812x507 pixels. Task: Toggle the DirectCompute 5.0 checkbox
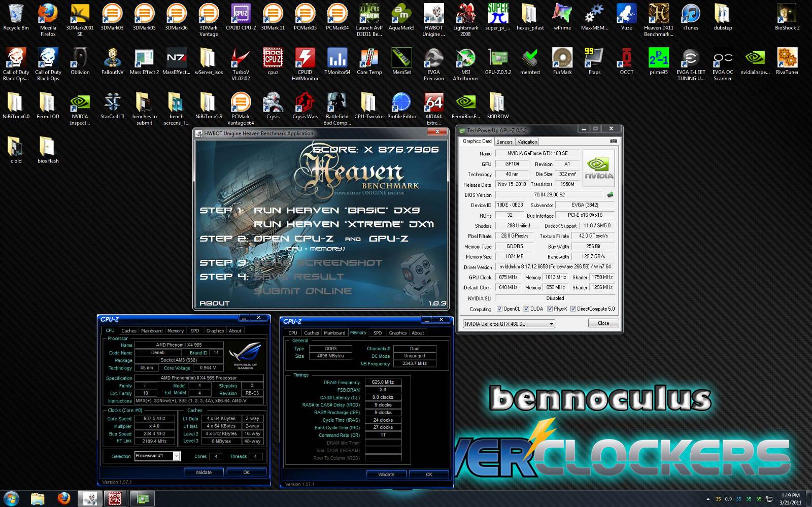(x=573, y=309)
